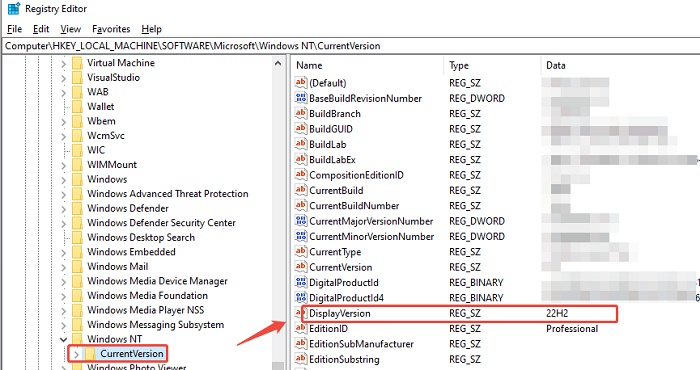Screen dimensions: 700x370
Task: Expand the WAB key
Action: tap(63, 93)
